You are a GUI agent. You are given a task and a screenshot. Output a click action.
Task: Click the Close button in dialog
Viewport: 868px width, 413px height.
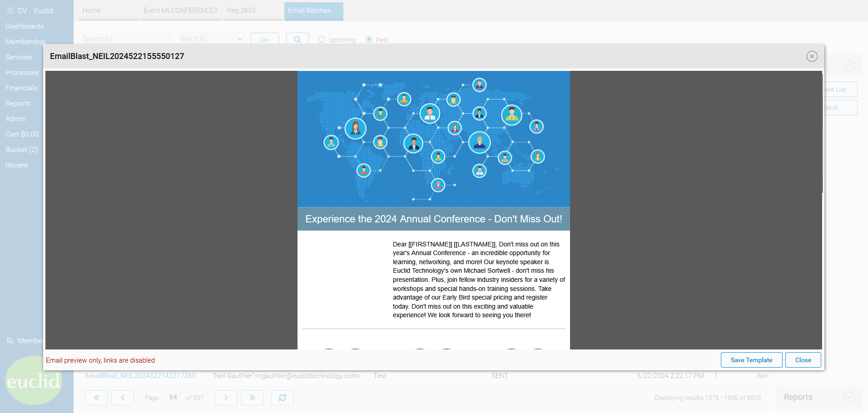803,360
